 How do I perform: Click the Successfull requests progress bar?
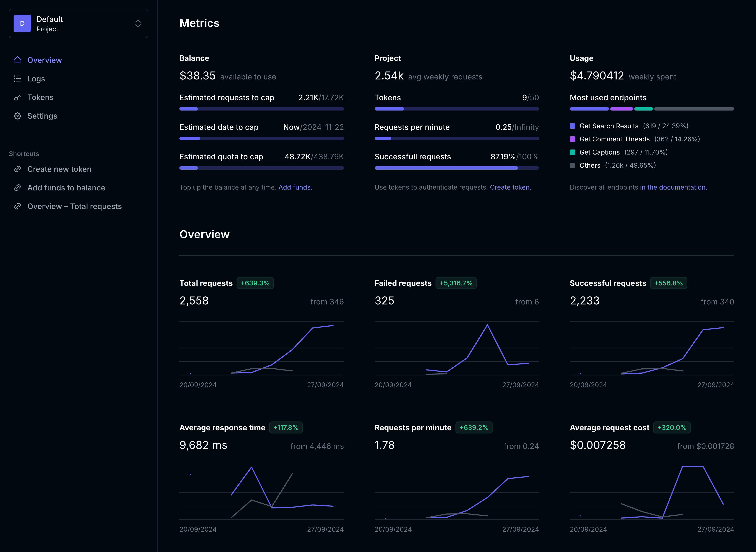(456, 168)
